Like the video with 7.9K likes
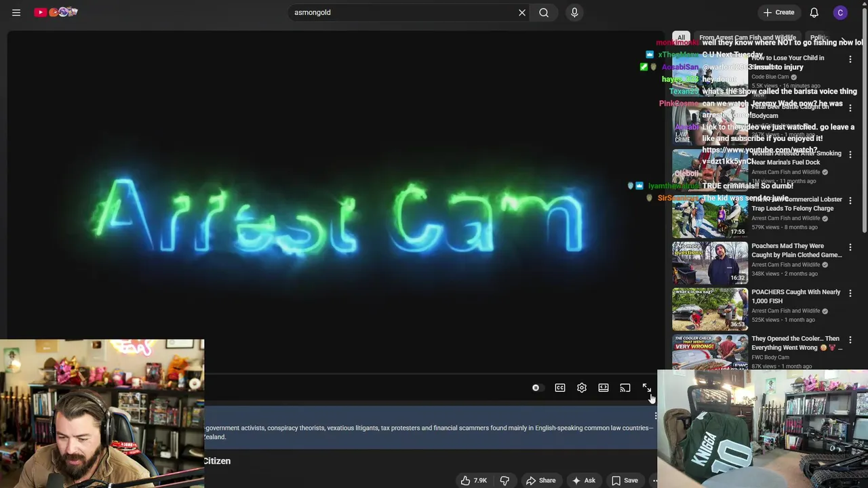Image resolution: width=868 pixels, height=488 pixels. pyautogui.click(x=474, y=481)
